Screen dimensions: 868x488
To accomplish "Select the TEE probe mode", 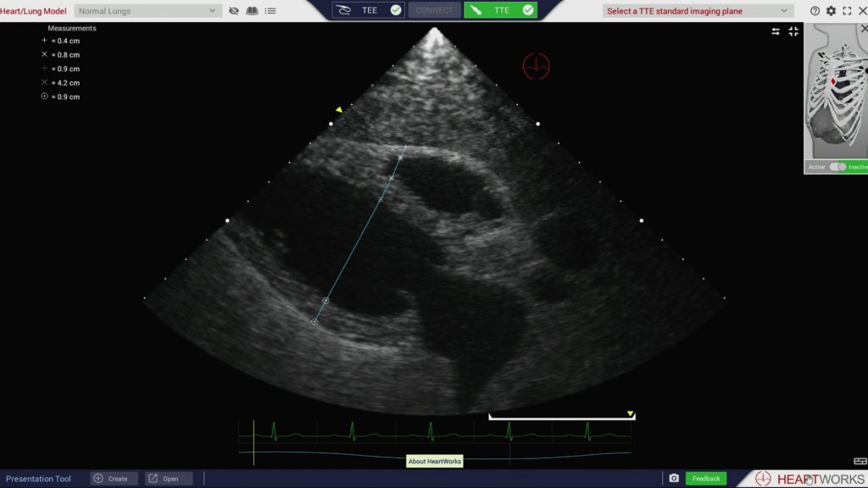I will pyautogui.click(x=368, y=10).
